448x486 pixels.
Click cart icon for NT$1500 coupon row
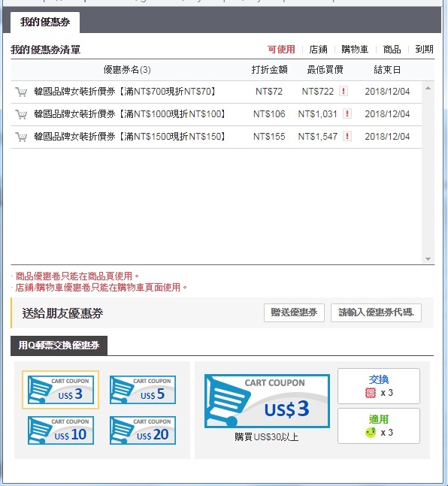[x=21, y=137]
